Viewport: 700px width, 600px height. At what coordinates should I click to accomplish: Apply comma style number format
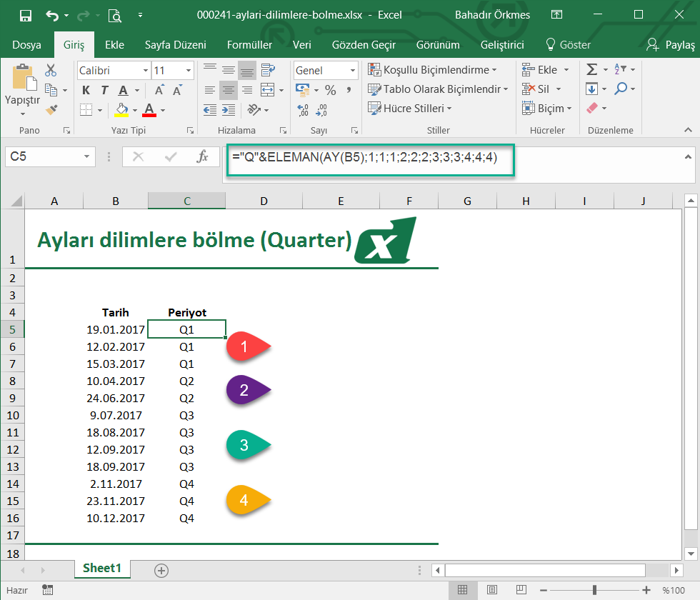(349, 90)
